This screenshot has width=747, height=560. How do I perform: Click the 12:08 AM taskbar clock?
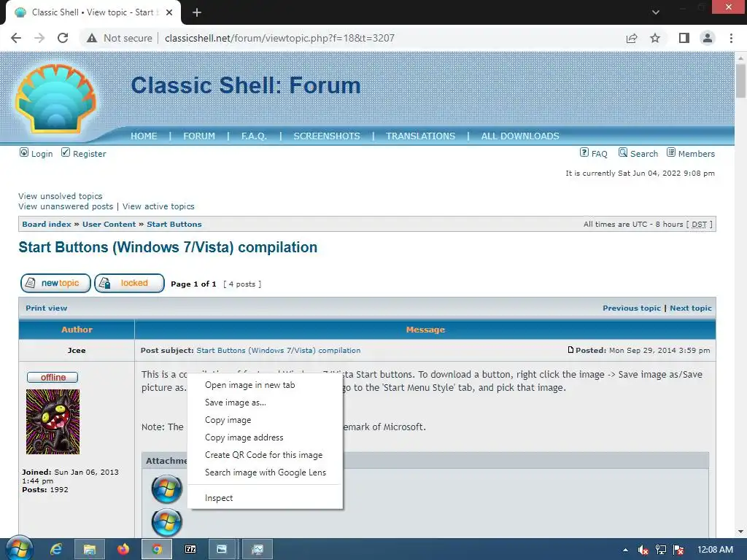coord(715,550)
